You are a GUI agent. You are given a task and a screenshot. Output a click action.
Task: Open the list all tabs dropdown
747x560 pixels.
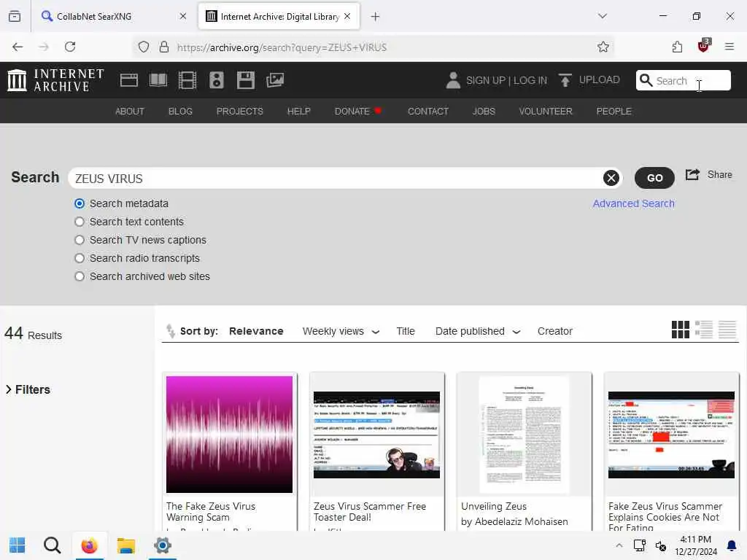point(603,16)
